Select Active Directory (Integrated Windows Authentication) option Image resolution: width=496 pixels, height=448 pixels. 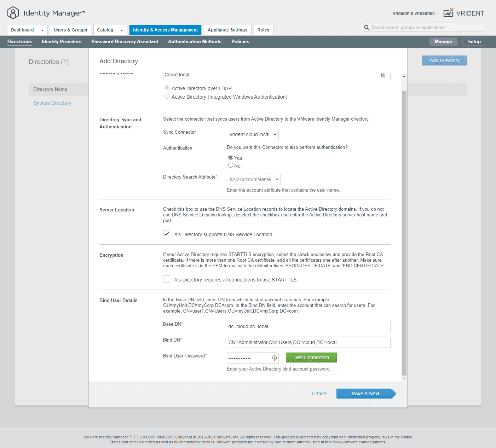[x=167, y=96]
